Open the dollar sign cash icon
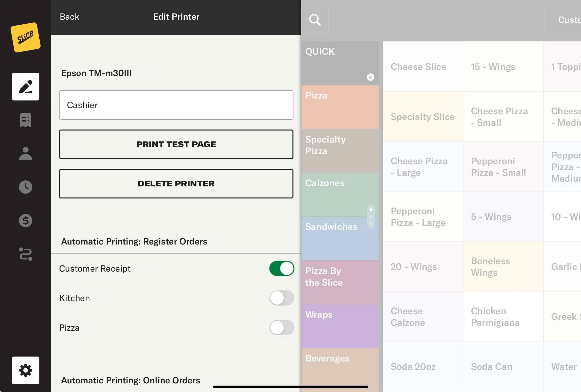This screenshot has height=392, width=581. pyautogui.click(x=26, y=221)
